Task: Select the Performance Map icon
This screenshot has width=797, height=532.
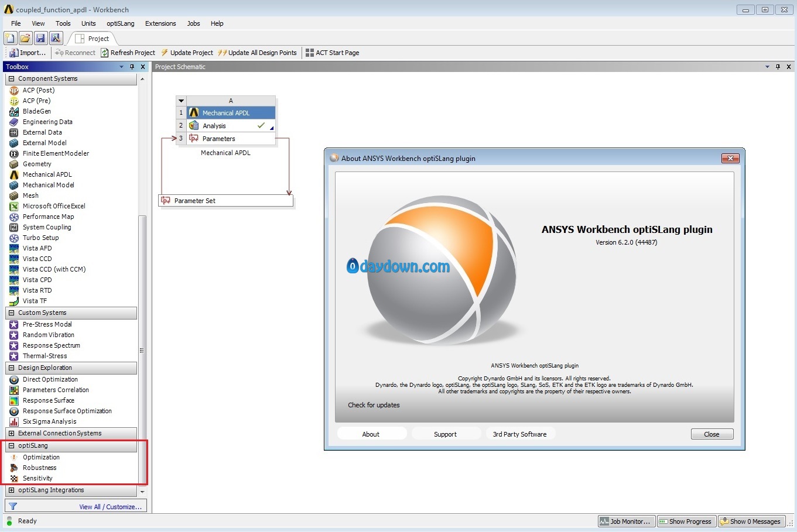Action: point(14,217)
